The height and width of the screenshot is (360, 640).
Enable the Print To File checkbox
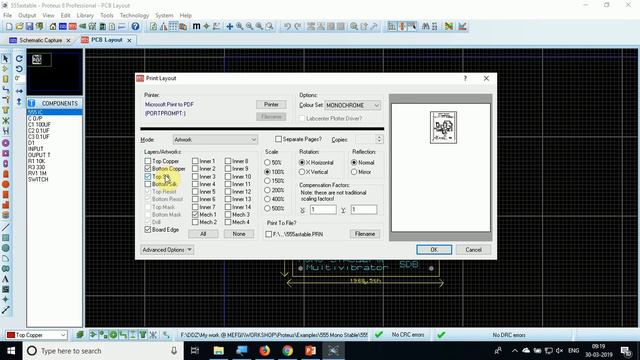(269, 234)
